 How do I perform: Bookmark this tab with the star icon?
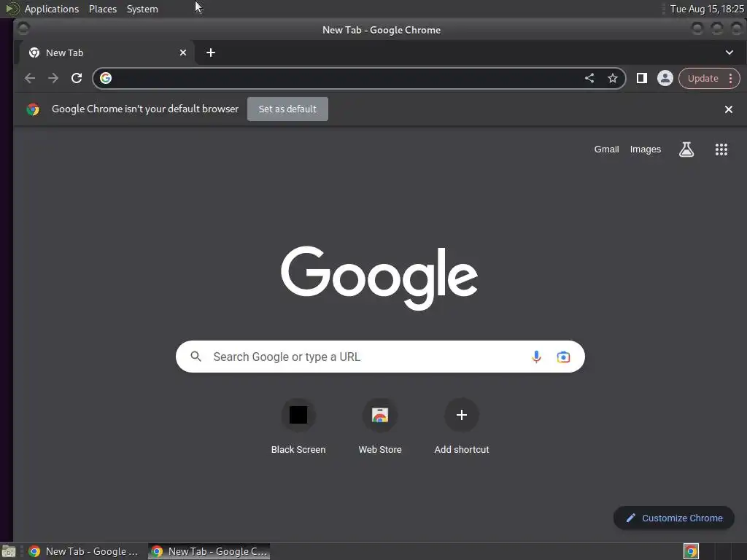tap(613, 78)
